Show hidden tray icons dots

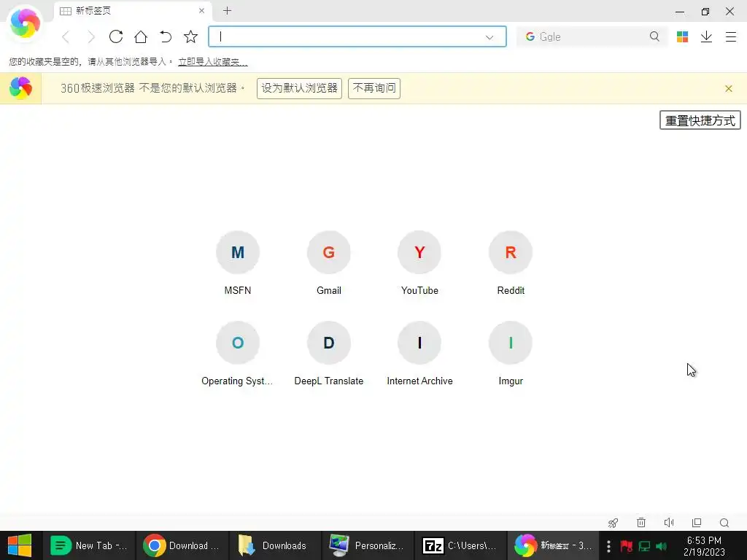(x=608, y=546)
